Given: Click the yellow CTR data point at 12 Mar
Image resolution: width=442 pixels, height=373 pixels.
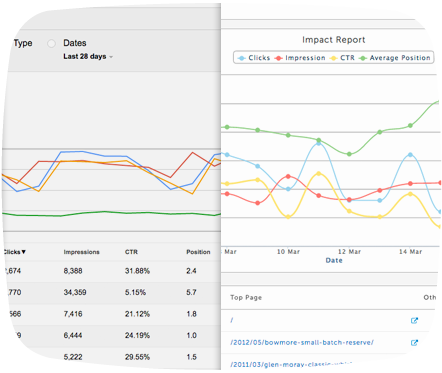Looking at the screenshot, I should 349,211.
